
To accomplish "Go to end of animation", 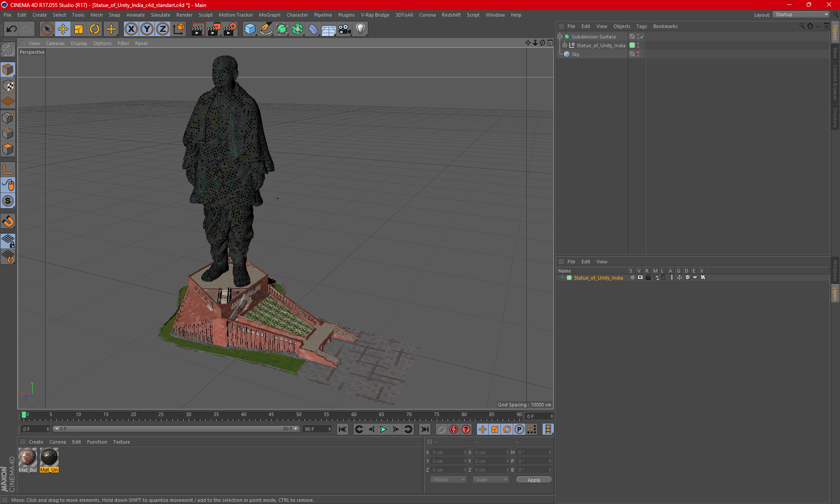I will 424,429.
